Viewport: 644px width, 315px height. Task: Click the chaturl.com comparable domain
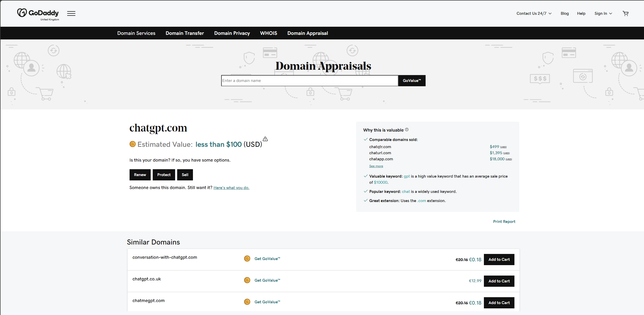click(380, 153)
